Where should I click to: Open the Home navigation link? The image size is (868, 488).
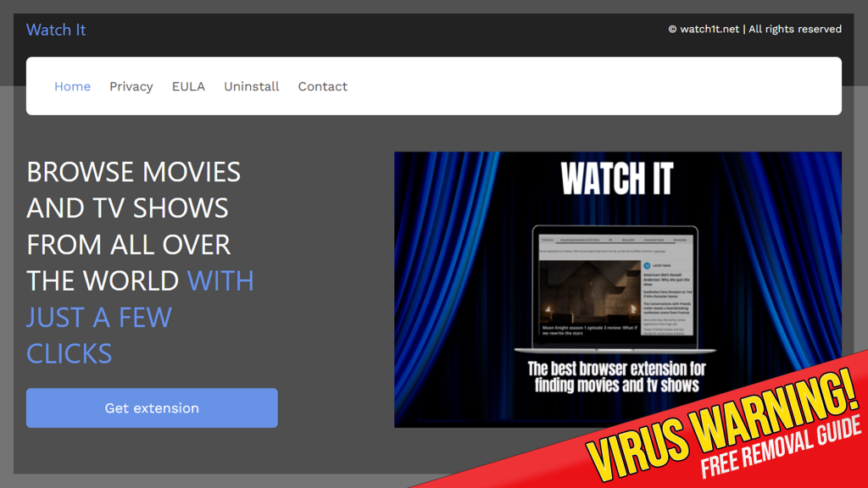[72, 86]
